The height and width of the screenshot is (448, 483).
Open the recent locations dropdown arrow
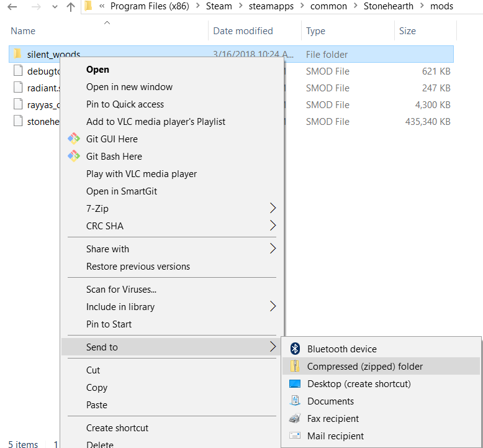[55, 6]
